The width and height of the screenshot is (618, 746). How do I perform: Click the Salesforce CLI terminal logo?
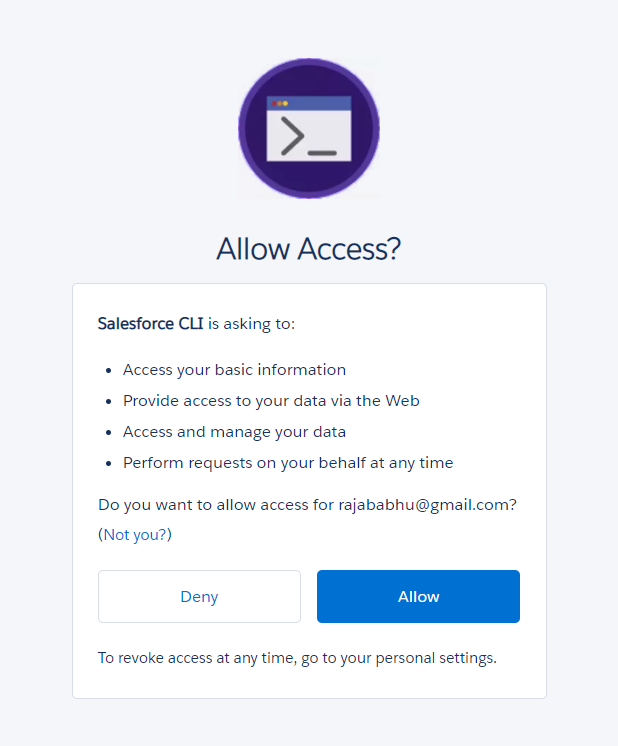[x=309, y=128]
